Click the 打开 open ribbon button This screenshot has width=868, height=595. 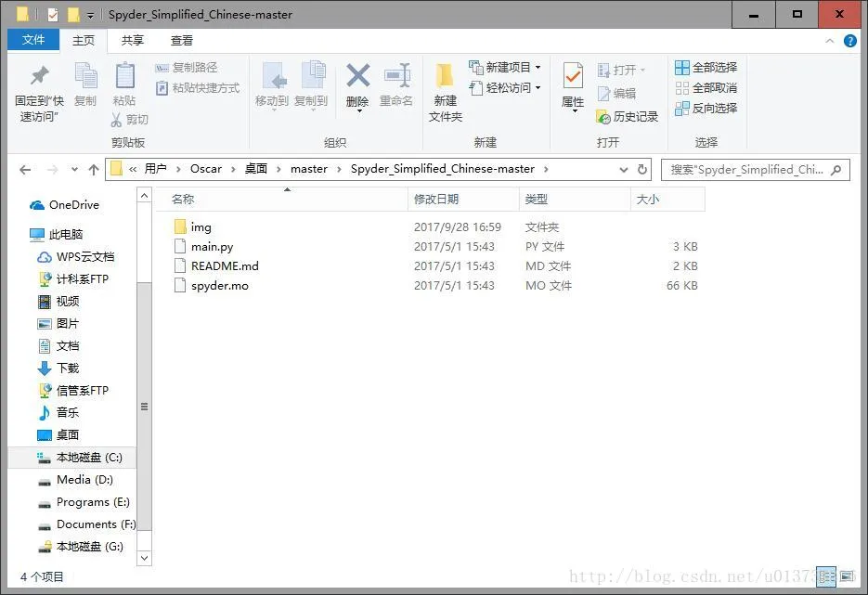(x=622, y=71)
